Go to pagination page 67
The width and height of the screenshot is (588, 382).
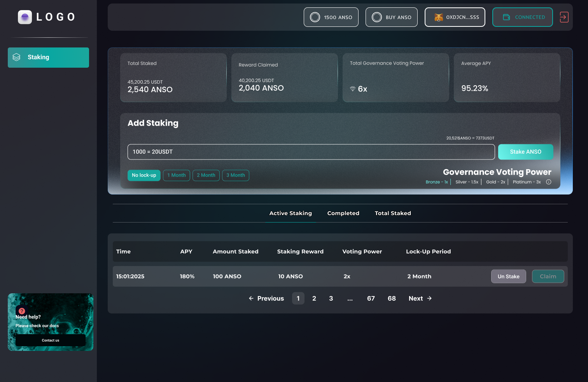(x=371, y=298)
